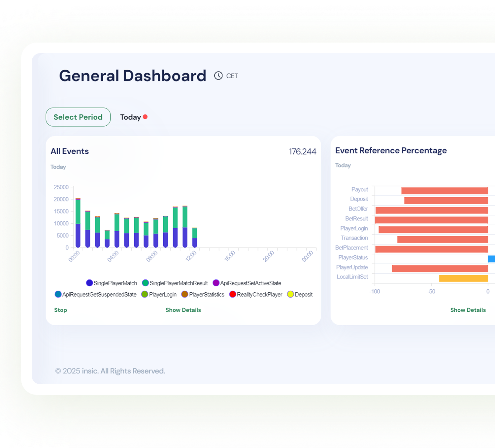Toggle SinglePlayerMatch series in legend
The height and width of the screenshot is (448, 495).
click(x=89, y=283)
